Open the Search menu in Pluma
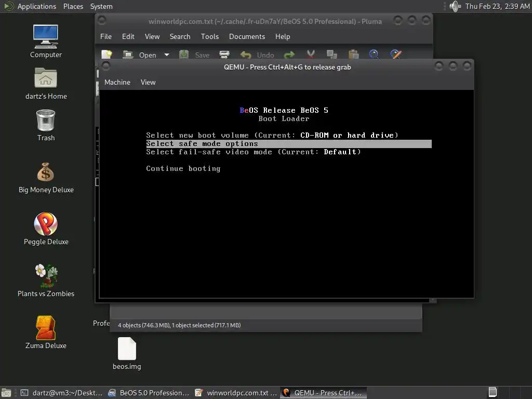 tap(180, 36)
